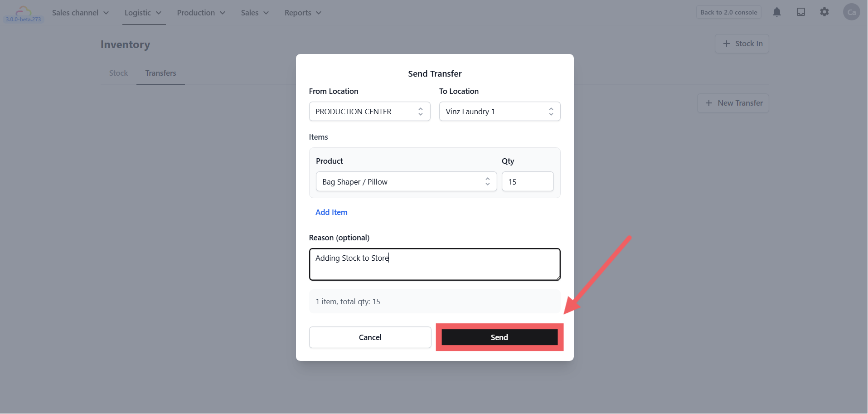Open the Product selector Bag Shaper / Pillow

(406, 181)
